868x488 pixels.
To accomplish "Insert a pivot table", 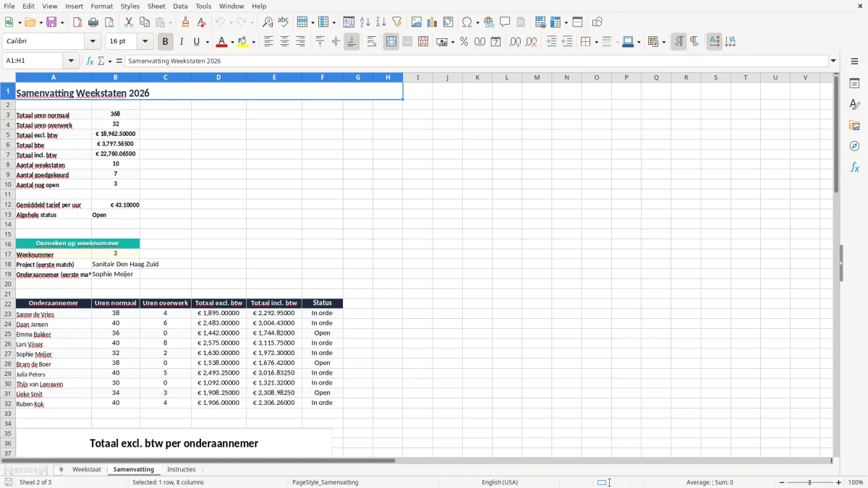I will pyautogui.click(x=448, y=22).
